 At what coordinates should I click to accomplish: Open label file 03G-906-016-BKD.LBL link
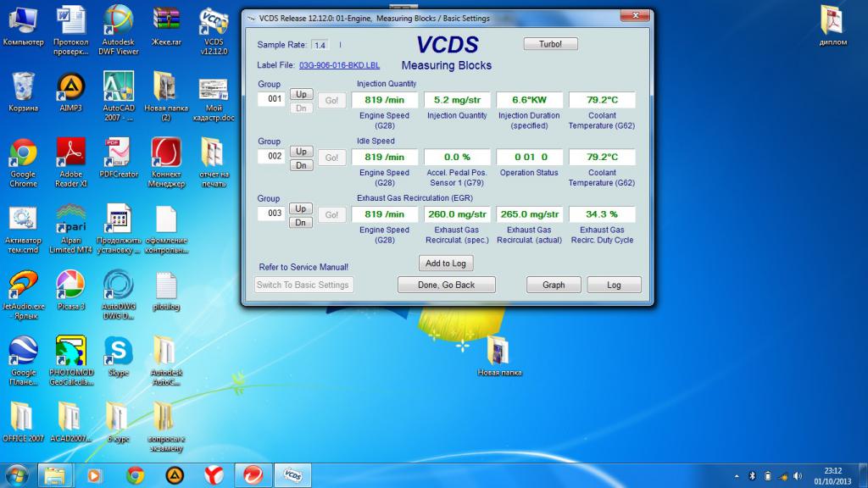click(339, 65)
